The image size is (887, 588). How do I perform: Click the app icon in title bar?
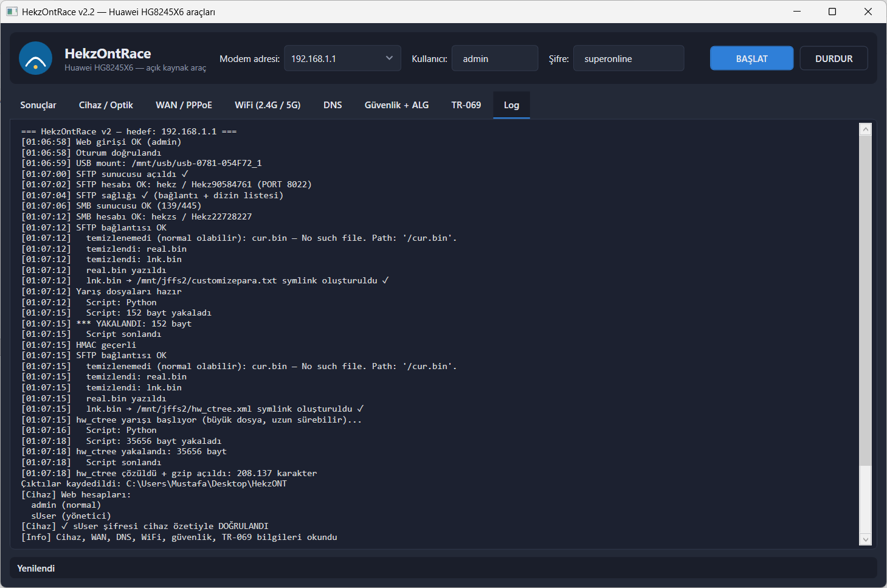12,12
